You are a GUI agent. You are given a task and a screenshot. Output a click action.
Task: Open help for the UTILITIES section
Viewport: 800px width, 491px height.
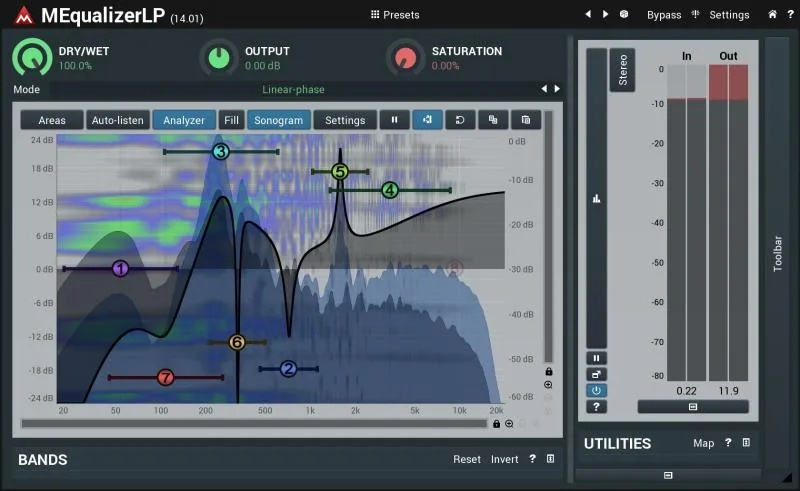point(728,443)
